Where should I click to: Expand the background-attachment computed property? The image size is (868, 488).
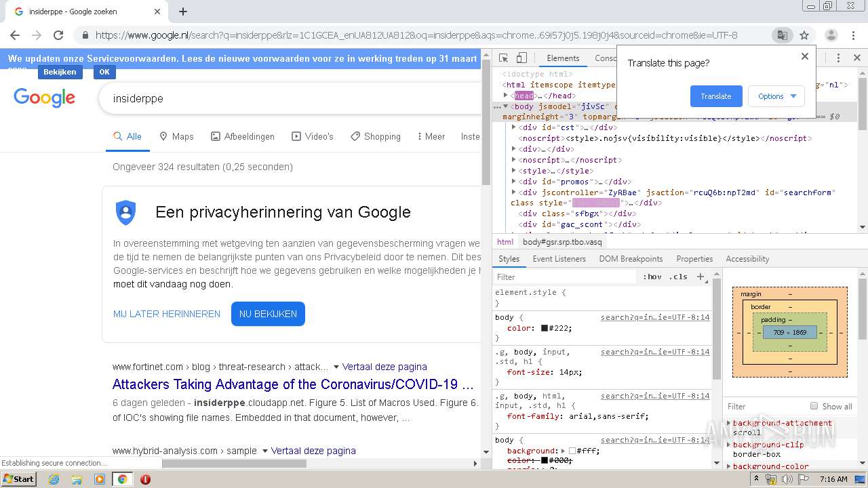[730, 423]
